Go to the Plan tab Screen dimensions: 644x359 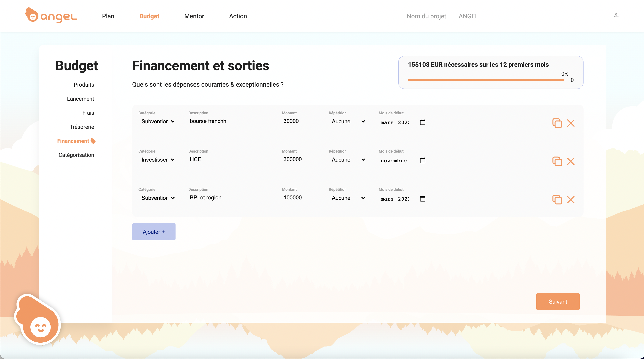coord(108,16)
